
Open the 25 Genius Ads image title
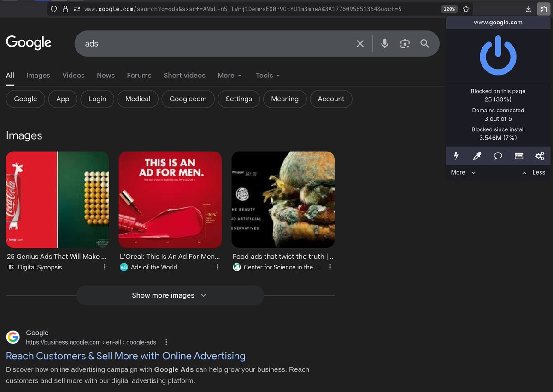click(57, 257)
